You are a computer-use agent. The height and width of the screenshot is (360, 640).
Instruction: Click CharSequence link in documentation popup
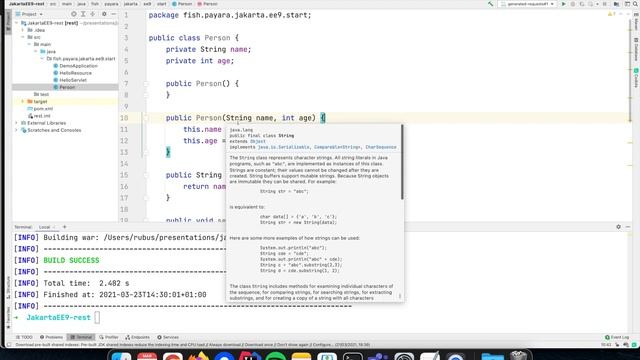click(381, 147)
